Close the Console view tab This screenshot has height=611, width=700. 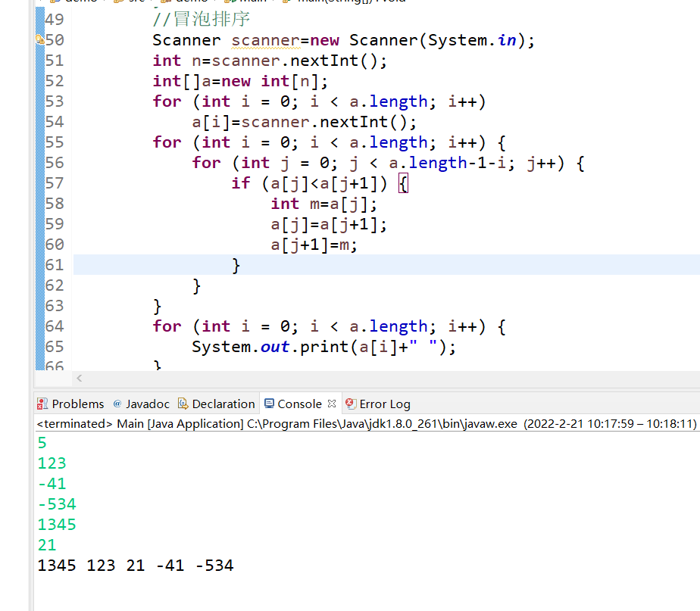[332, 404]
